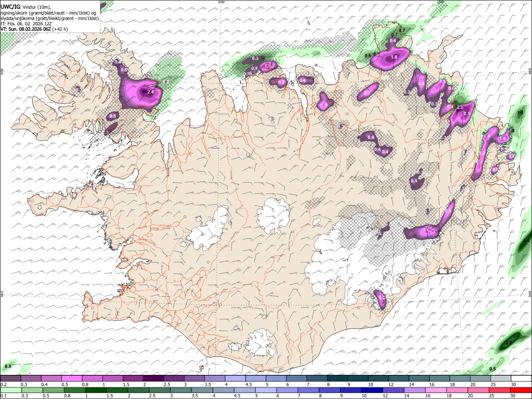Click the '2.4' snowfall value in the Westfjords
This screenshot has height=399, width=532.
click(x=150, y=93)
